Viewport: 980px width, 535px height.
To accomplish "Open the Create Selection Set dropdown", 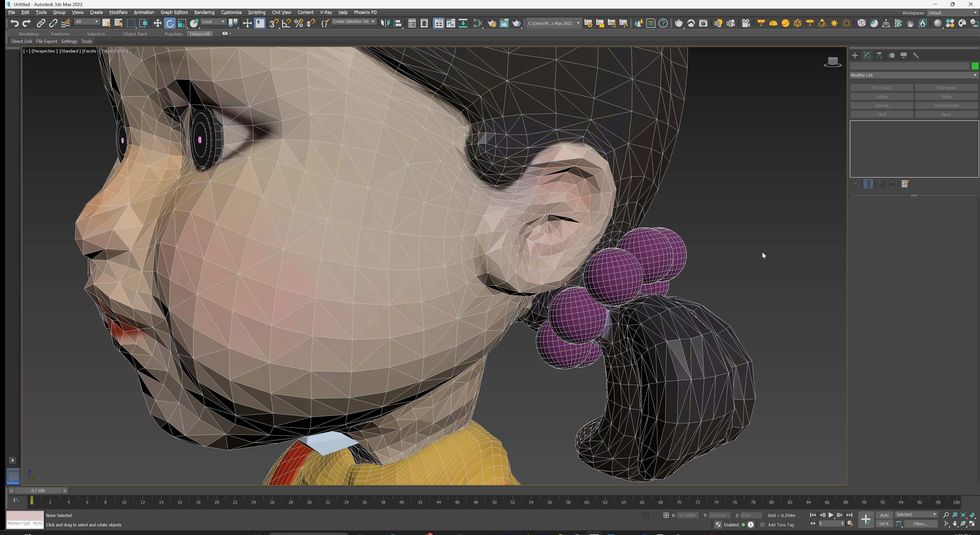I will [353, 22].
